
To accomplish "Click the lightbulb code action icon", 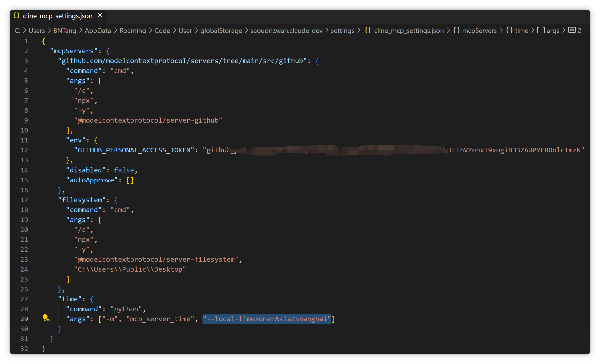I will tap(45, 318).
